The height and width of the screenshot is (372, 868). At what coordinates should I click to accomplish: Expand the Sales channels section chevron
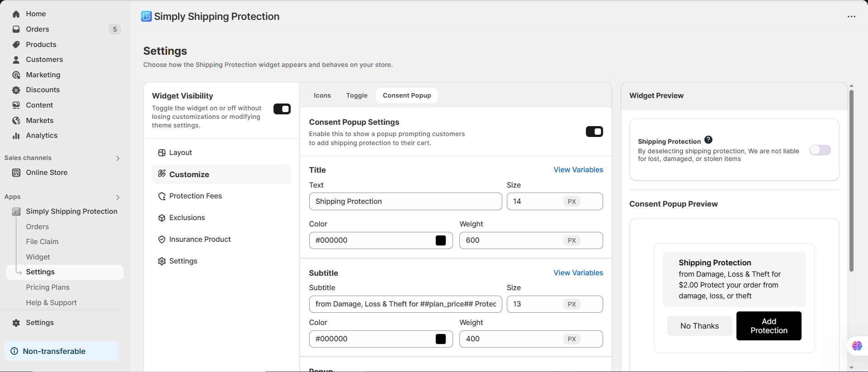[118, 158]
